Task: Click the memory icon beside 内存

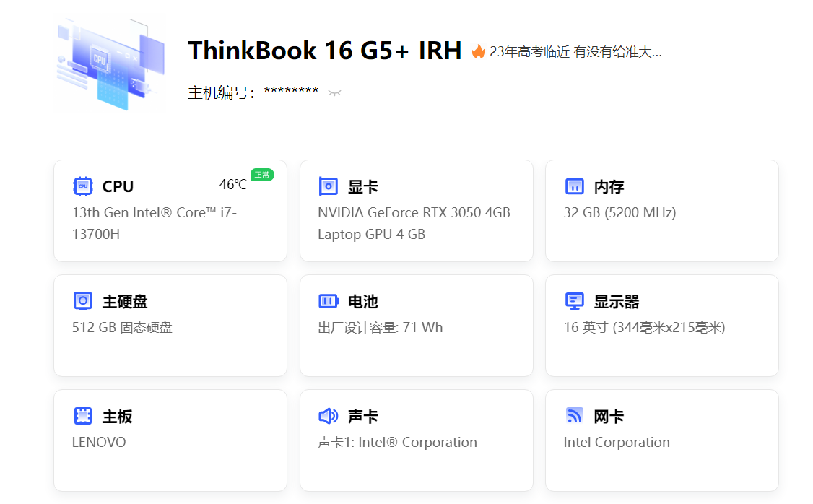Action: tap(575, 186)
